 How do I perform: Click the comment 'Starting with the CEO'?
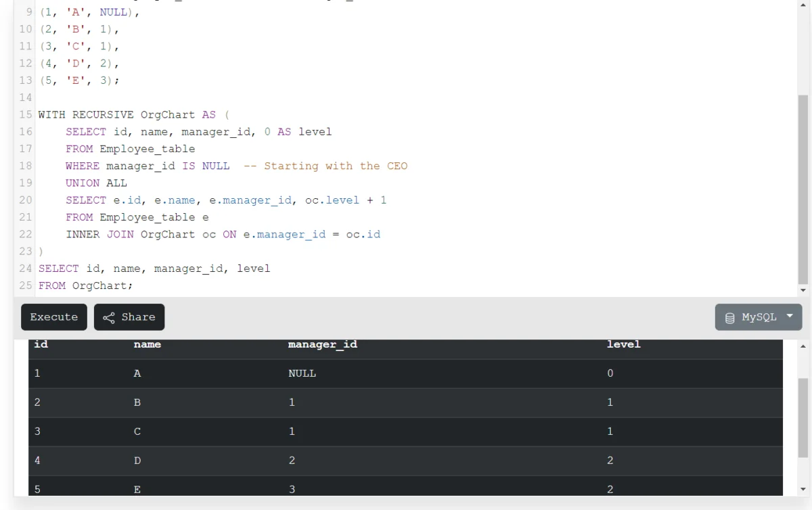click(328, 166)
